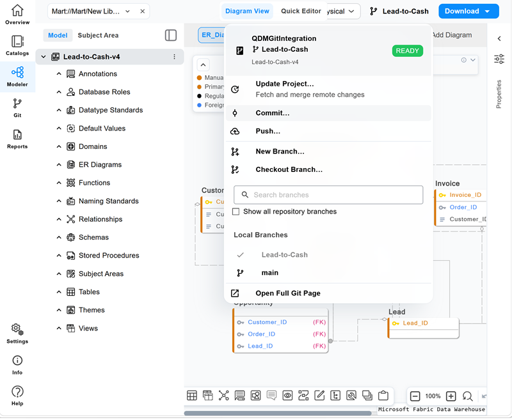This screenshot has width=512, height=420.
Task: Open the Mart model path dropdown
Action: (127, 12)
